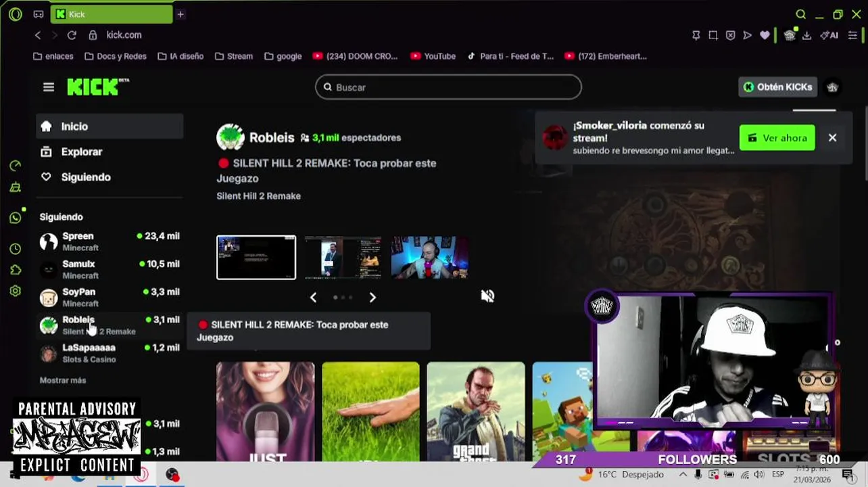Open History clock in Opera sidebar
This screenshot has height=487, width=868.
pos(16,249)
